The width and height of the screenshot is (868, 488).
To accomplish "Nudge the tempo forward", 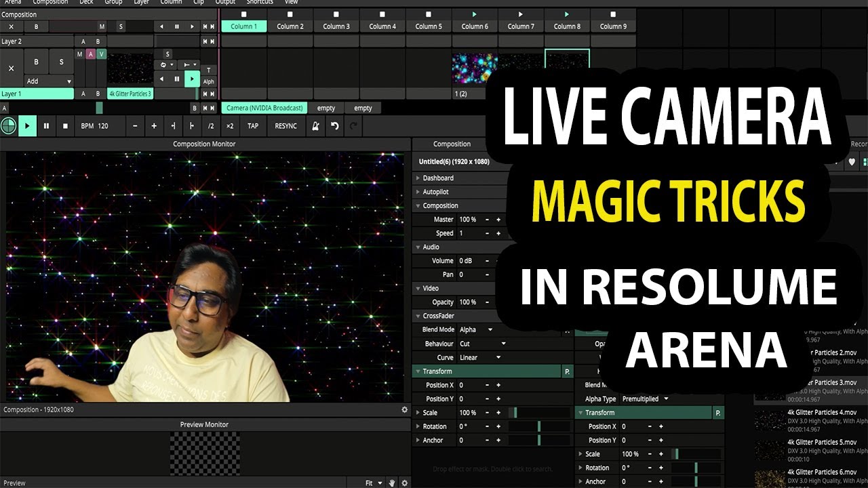I will [192, 126].
